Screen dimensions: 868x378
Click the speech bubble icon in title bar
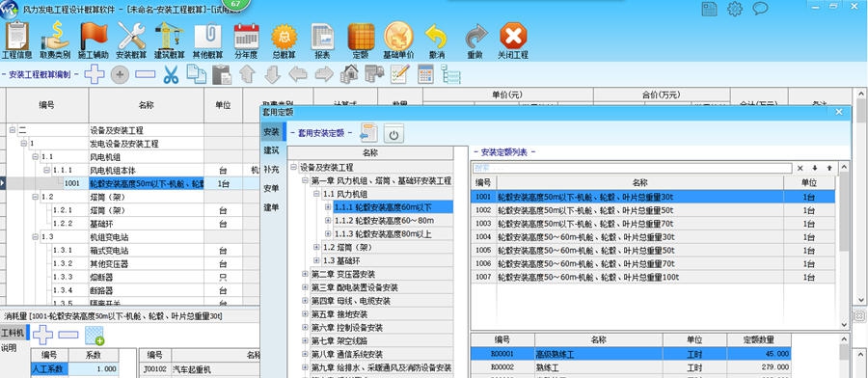[x=761, y=9]
